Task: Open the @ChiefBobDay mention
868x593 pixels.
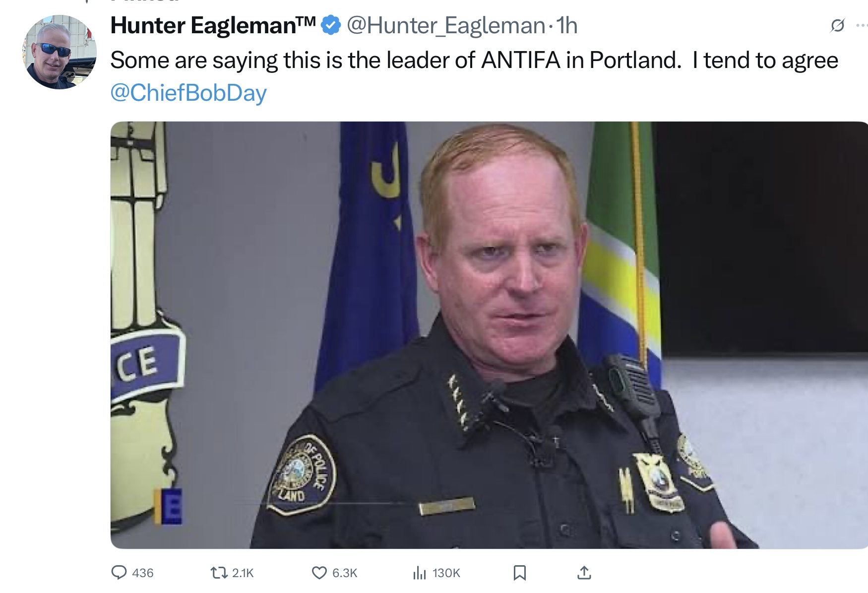Action: pyautogui.click(x=188, y=93)
